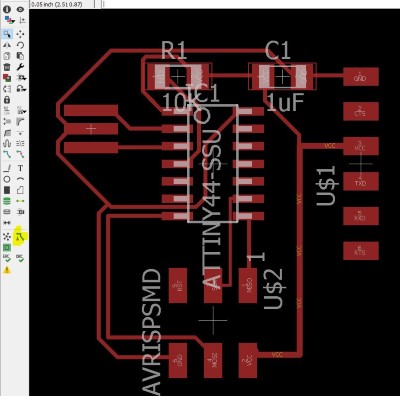Open the Errors warning triangle
The width and height of the screenshot is (400, 396).
click(7, 270)
